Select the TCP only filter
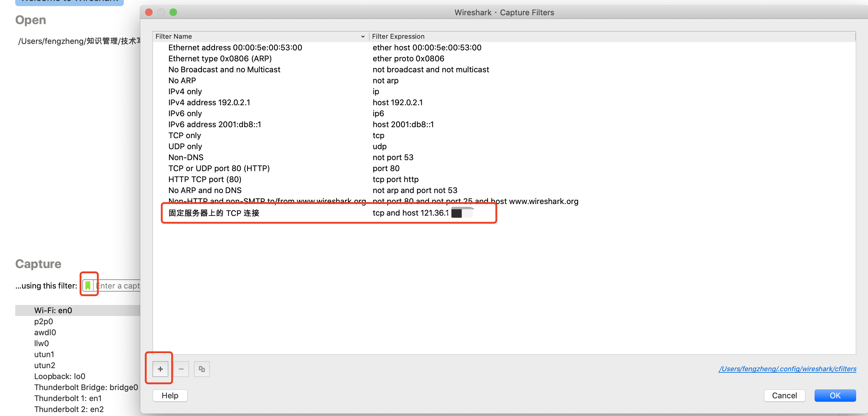Viewport: 868px width, 416px height. 185,135
